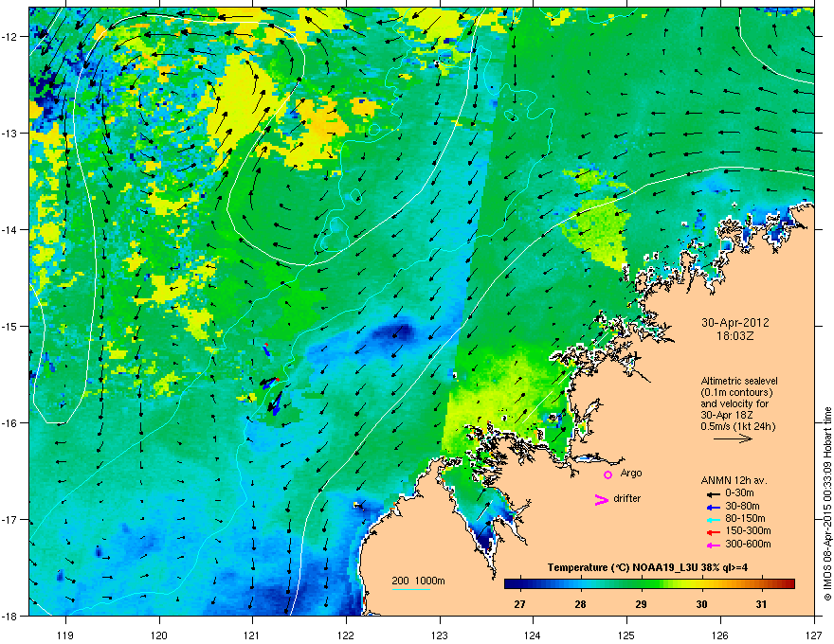Click the 200 1000m depth legend text
Viewport: 834px width, 644px height.
point(418,581)
